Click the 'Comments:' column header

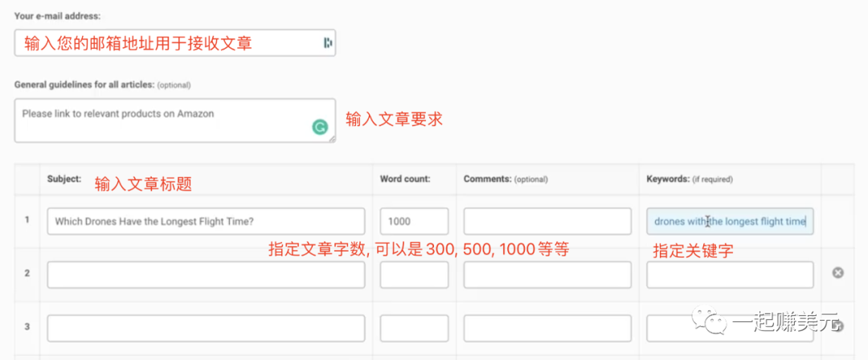tap(487, 179)
